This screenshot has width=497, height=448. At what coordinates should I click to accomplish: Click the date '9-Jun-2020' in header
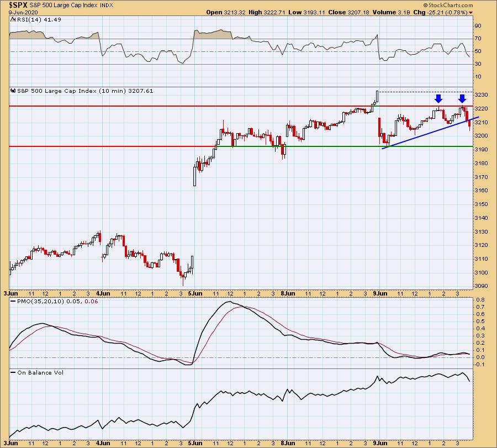(x=23, y=12)
